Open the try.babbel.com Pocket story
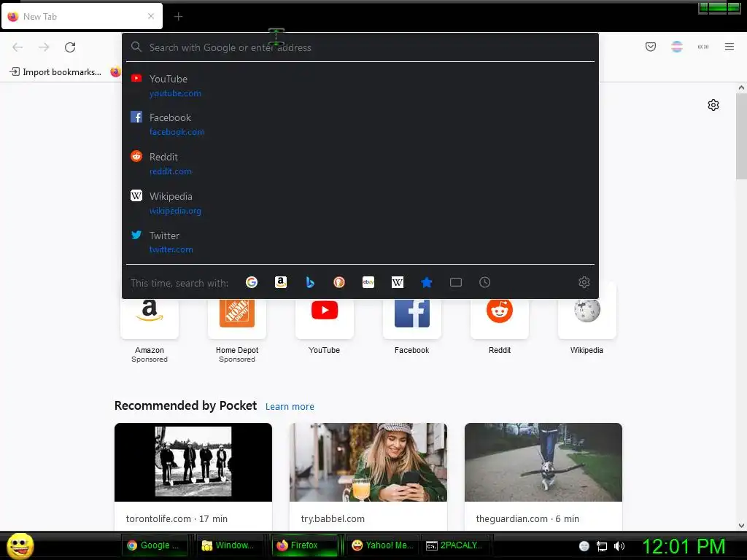This screenshot has width=747, height=560. (368, 476)
